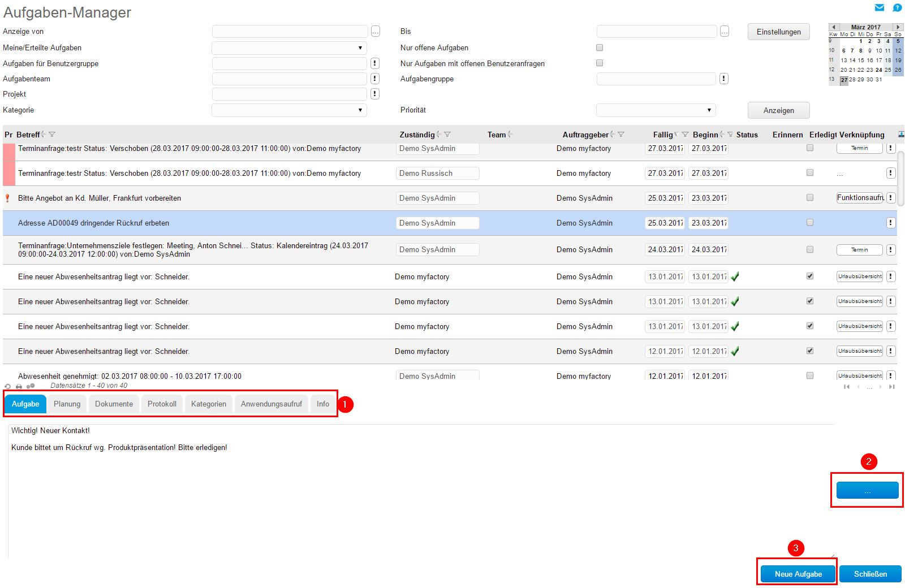This screenshot has width=905, height=588.
Task: Click the Neue Aufgabe button
Action: point(798,574)
